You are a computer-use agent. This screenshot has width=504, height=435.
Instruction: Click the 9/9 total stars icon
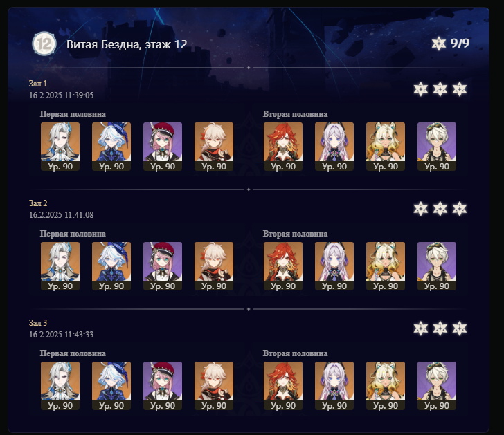(x=439, y=44)
